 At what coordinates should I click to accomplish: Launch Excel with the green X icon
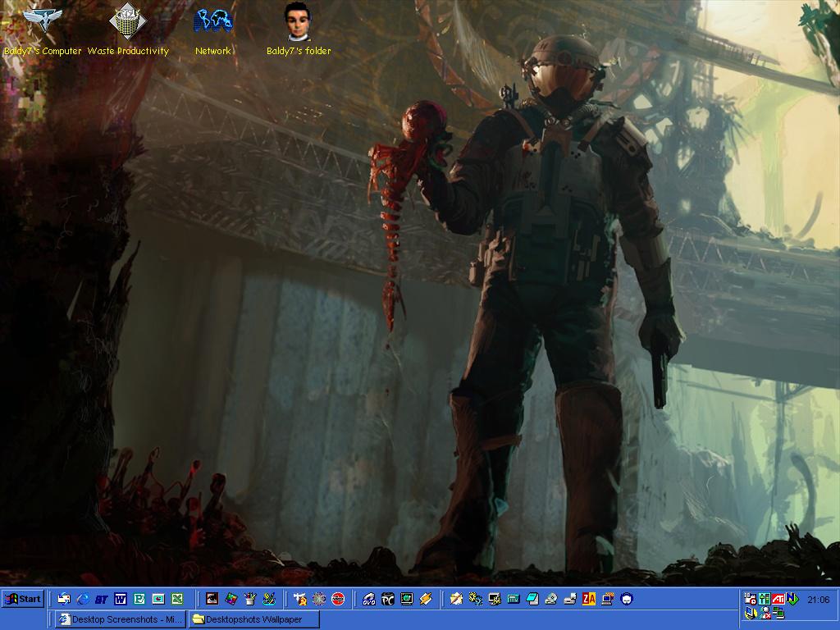177,599
